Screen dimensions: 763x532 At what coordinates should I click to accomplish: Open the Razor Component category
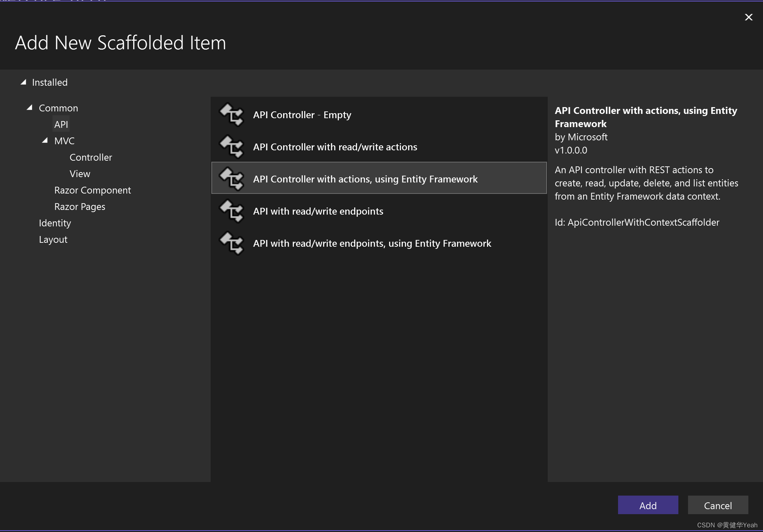[92, 190]
